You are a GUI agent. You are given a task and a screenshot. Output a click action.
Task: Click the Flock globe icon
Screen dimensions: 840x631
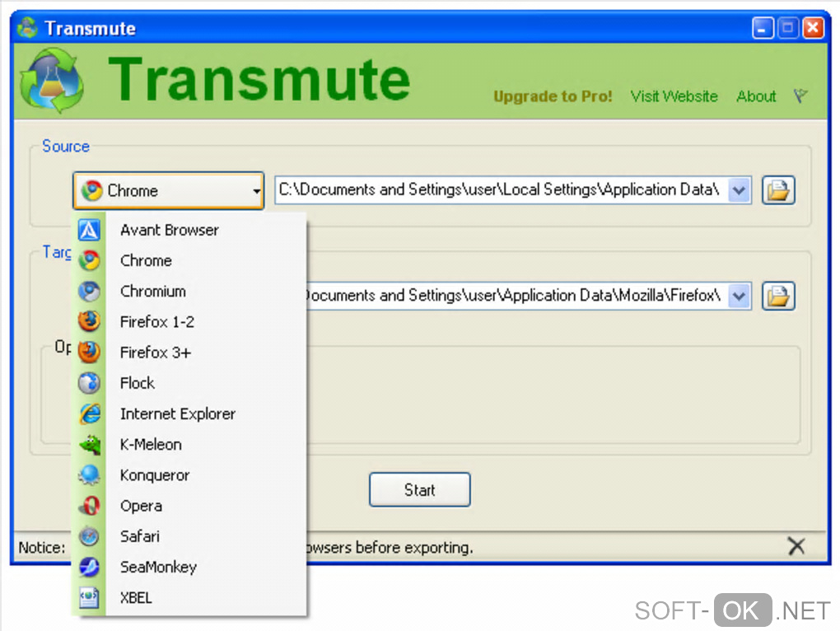pyautogui.click(x=89, y=383)
